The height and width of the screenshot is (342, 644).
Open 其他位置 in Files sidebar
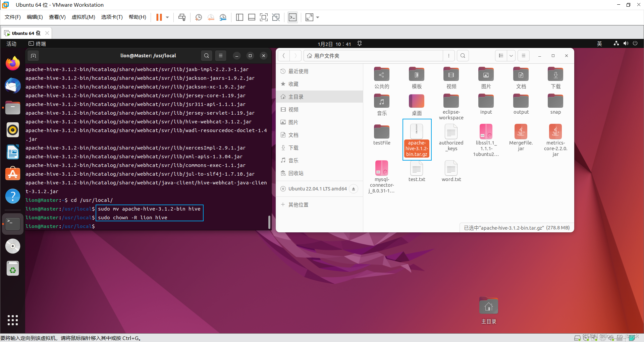pos(319,205)
